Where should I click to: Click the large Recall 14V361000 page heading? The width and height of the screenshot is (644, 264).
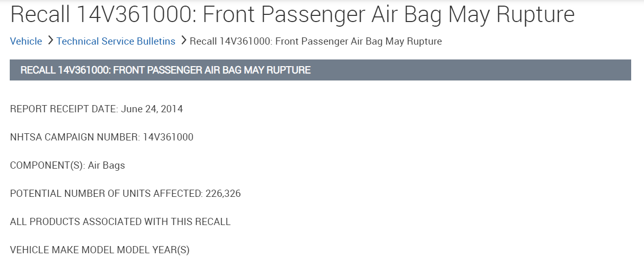coord(292,15)
